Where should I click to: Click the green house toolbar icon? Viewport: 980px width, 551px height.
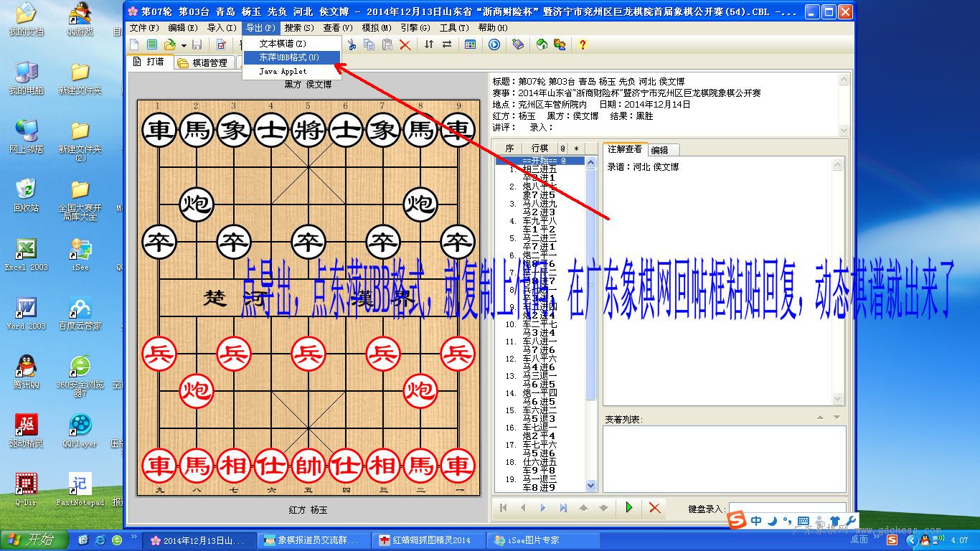[542, 44]
